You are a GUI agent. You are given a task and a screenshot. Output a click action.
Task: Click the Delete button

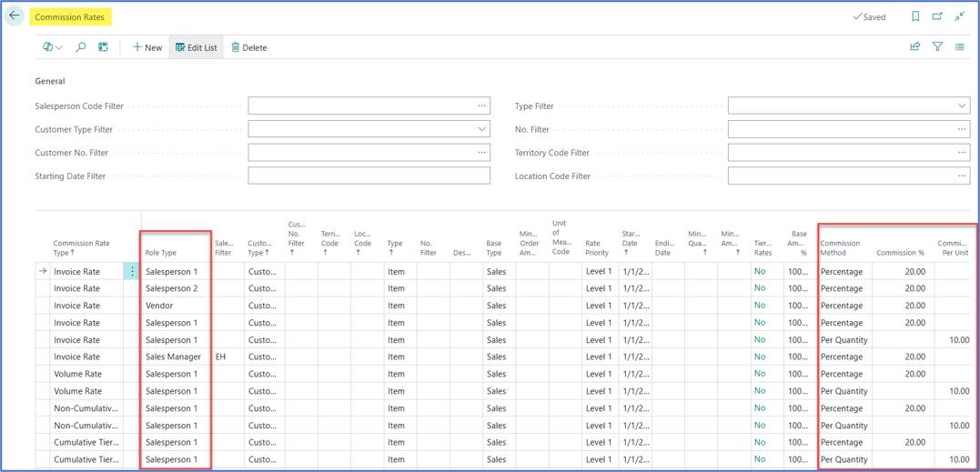coord(248,47)
